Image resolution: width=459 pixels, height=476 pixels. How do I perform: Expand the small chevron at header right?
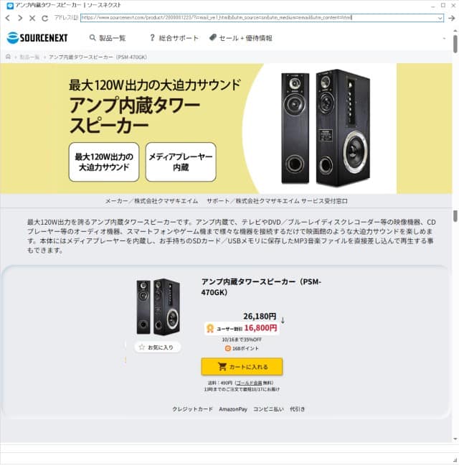444,38
